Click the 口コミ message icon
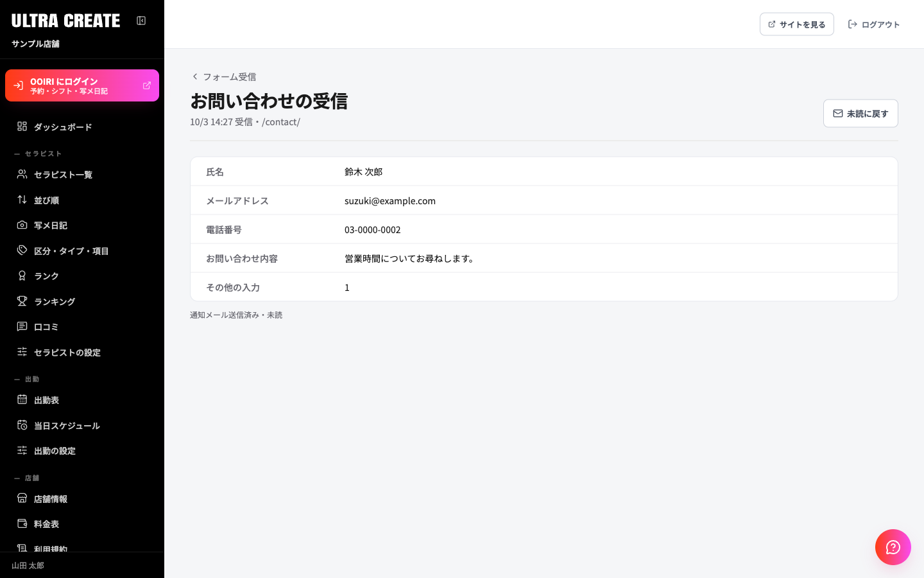Screen dimensions: 924x578 [x=22, y=326]
